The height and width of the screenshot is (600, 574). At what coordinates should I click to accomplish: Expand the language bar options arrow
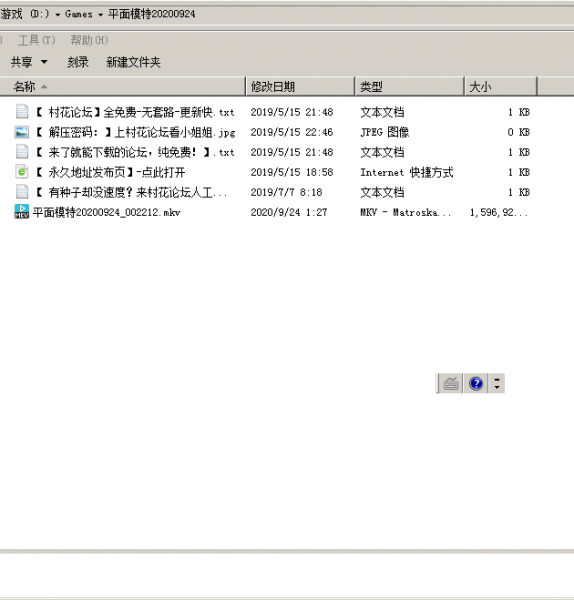497,383
